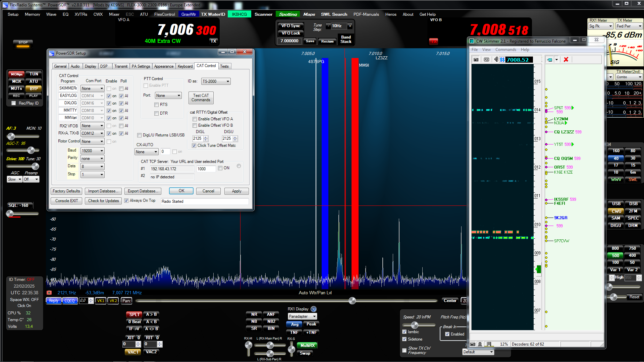Open the PTT Control Port dropdown
The image size is (644, 362).
[x=168, y=96]
